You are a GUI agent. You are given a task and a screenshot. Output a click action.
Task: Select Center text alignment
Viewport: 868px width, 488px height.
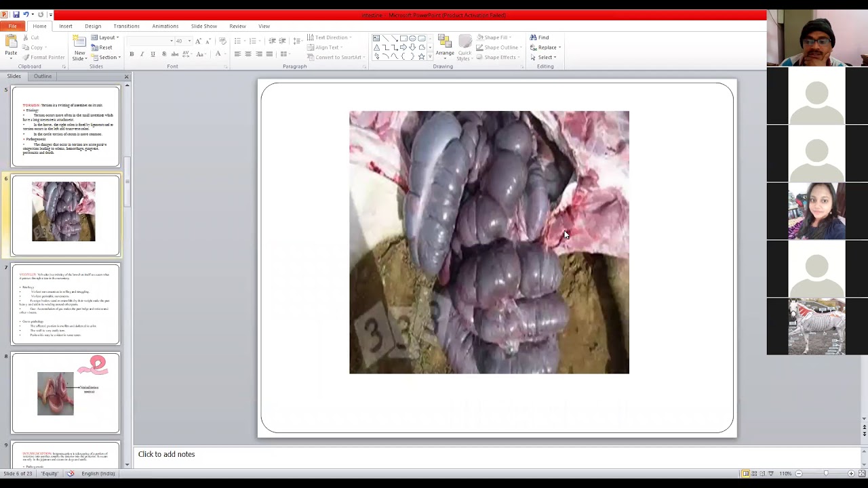coord(248,54)
